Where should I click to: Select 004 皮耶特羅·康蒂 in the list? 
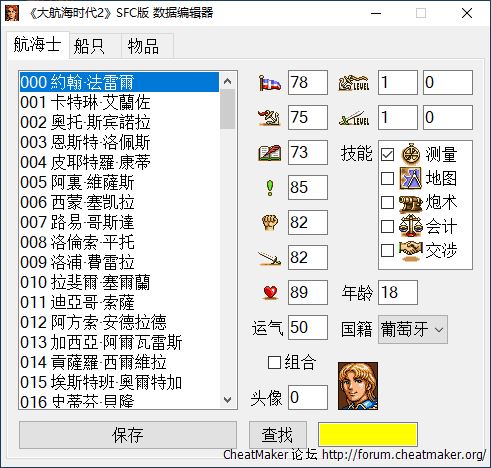pos(119,162)
